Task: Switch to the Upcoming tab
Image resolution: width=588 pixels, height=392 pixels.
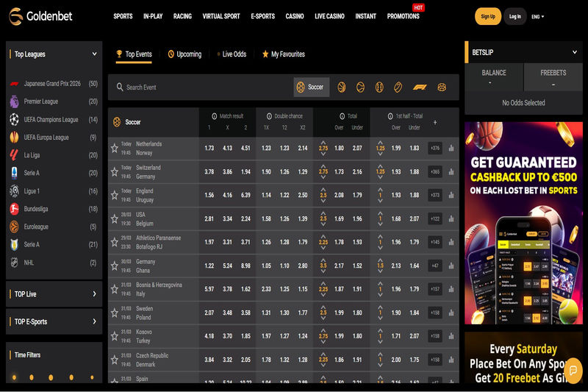Action: (184, 54)
